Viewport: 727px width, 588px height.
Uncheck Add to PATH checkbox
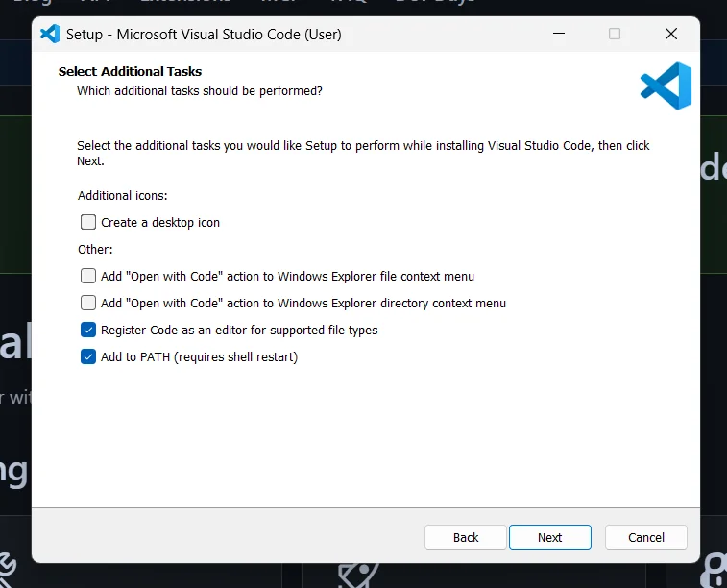click(88, 356)
